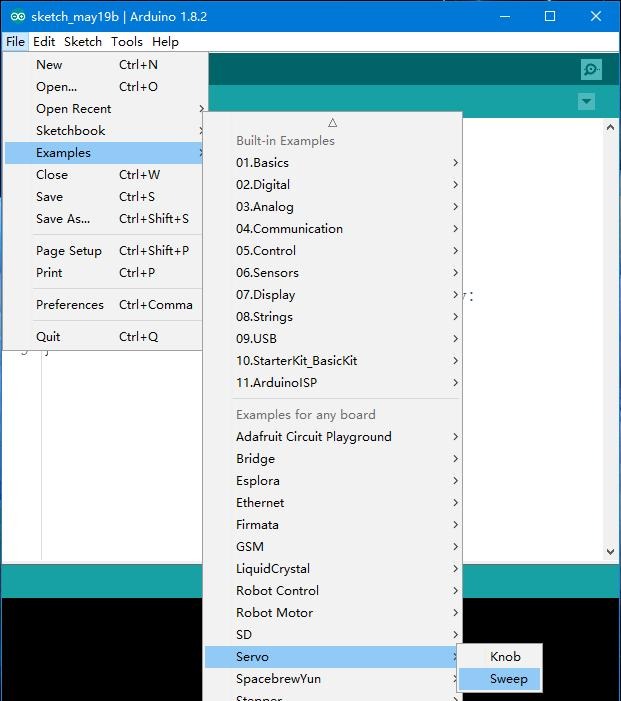
Task: Open Preferences from the File menu
Action: coord(105,304)
